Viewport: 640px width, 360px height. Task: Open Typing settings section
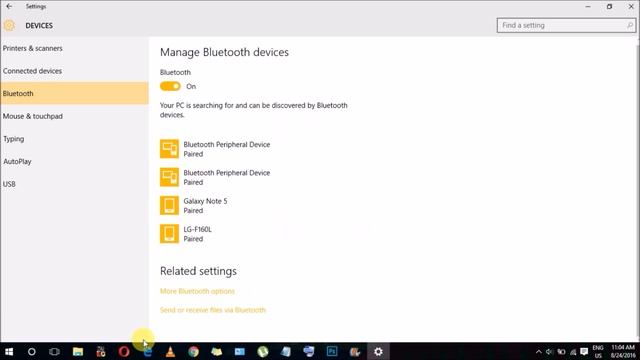click(13, 139)
